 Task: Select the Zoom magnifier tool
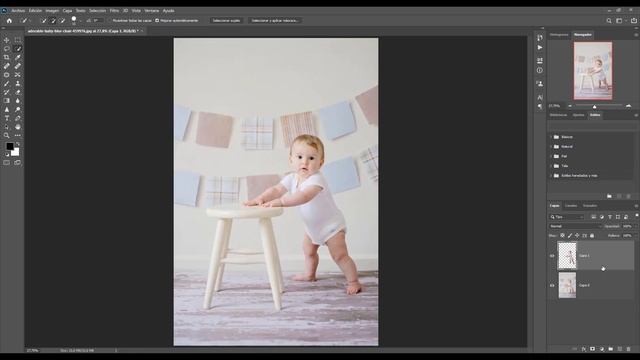[x=7, y=135]
